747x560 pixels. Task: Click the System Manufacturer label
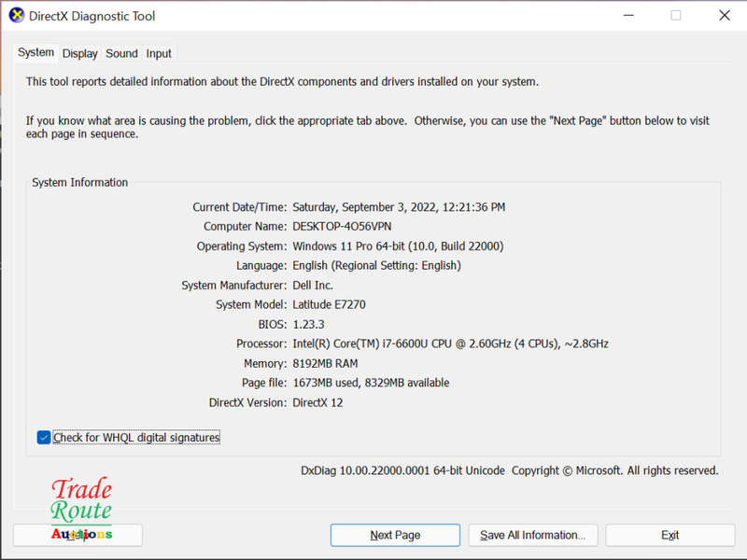(x=234, y=286)
